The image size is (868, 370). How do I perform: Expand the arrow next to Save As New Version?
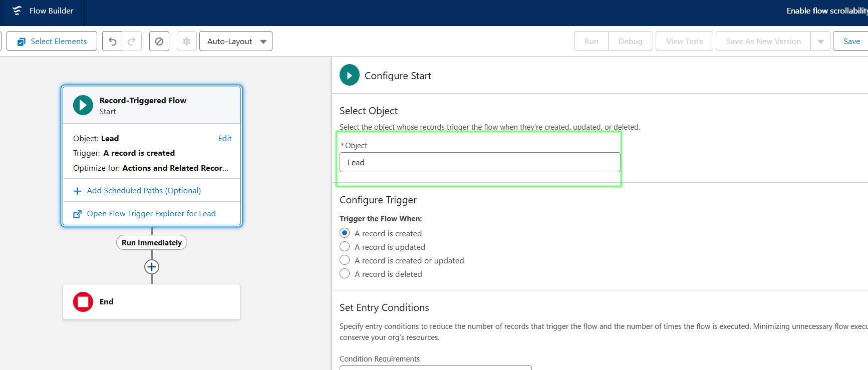pos(820,41)
